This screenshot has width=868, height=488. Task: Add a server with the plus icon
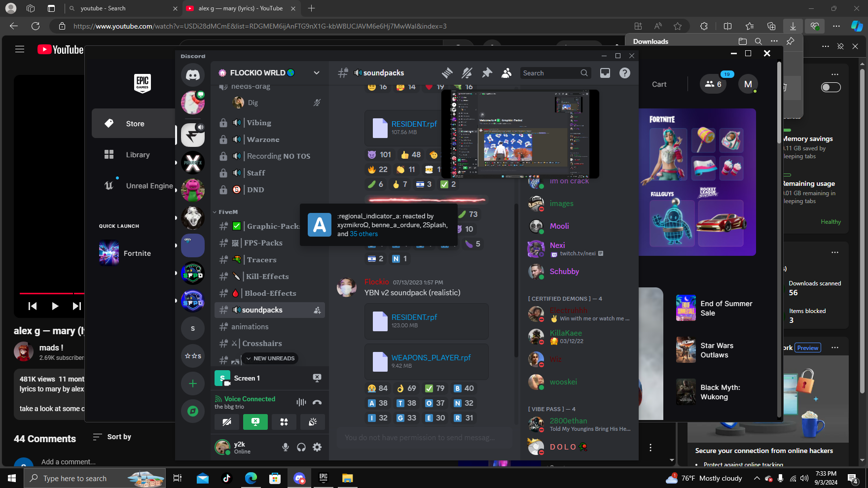coord(193,383)
